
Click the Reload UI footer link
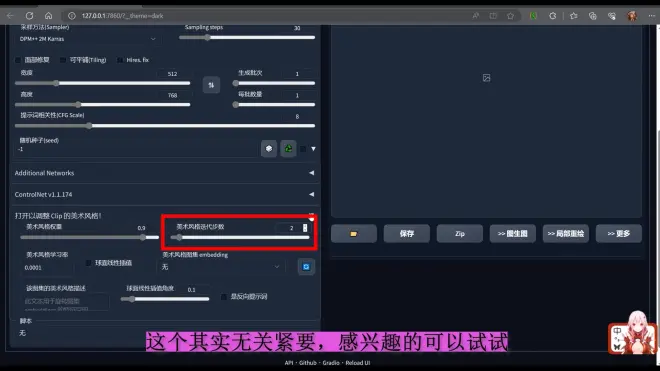[358, 363]
